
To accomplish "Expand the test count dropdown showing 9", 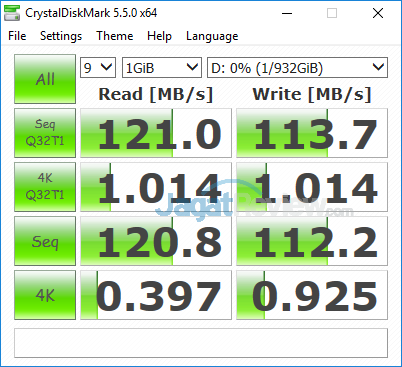I will click(x=98, y=68).
